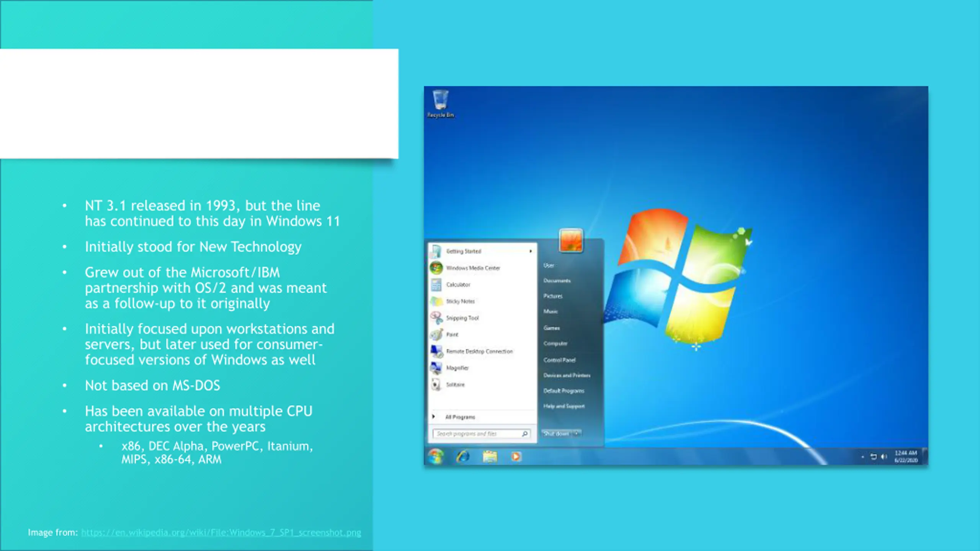Open Help and Support item
Image resolution: width=980 pixels, height=551 pixels.
click(564, 406)
